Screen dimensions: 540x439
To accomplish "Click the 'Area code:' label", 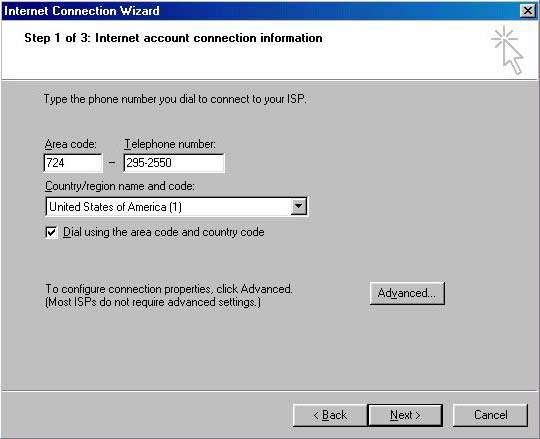I will 71,144.
